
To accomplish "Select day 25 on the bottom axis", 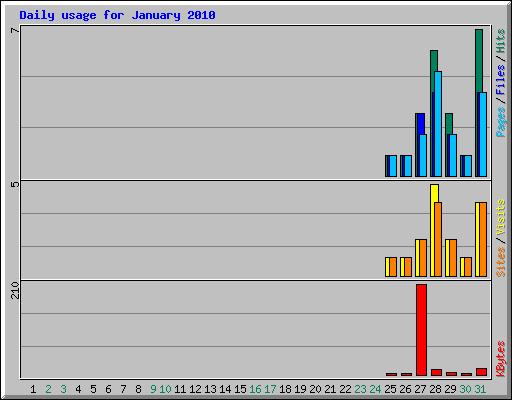I will (x=390, y=389).
